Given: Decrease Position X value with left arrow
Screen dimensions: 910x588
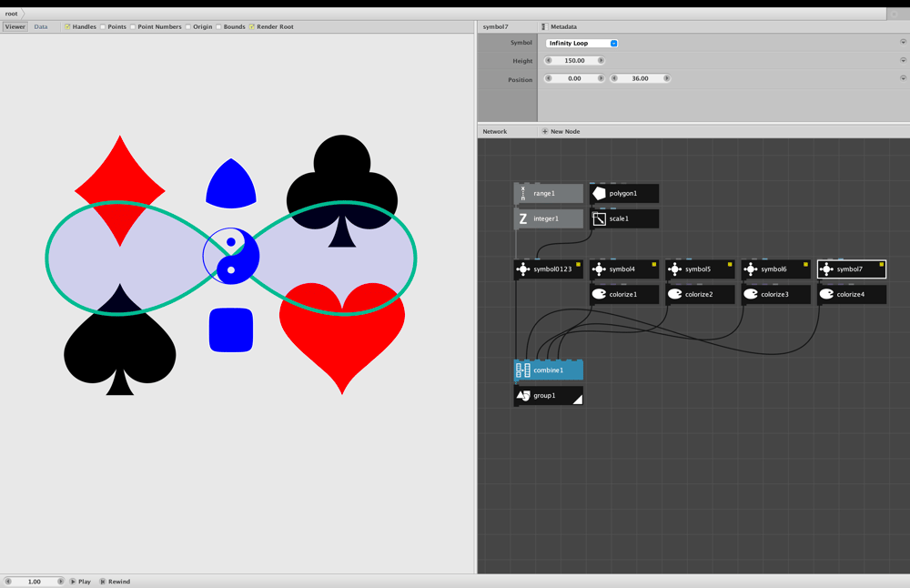Looking at the screenshot, I should tap(549, 78).
